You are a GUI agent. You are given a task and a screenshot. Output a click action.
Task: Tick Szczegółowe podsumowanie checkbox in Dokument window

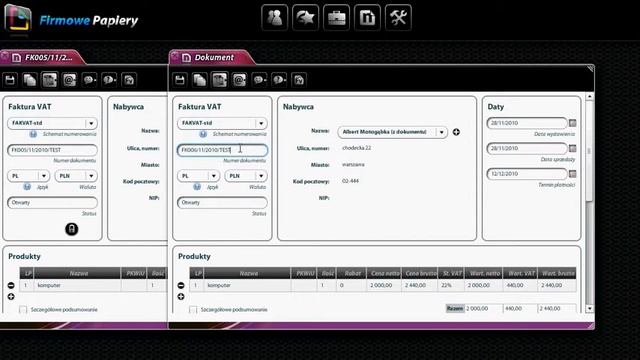(193, 310)
